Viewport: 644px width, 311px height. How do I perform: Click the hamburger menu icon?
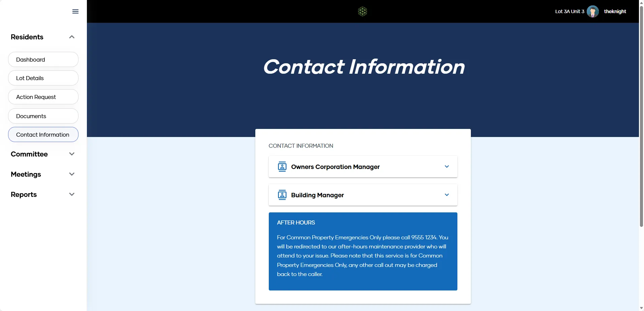[75, 11]
